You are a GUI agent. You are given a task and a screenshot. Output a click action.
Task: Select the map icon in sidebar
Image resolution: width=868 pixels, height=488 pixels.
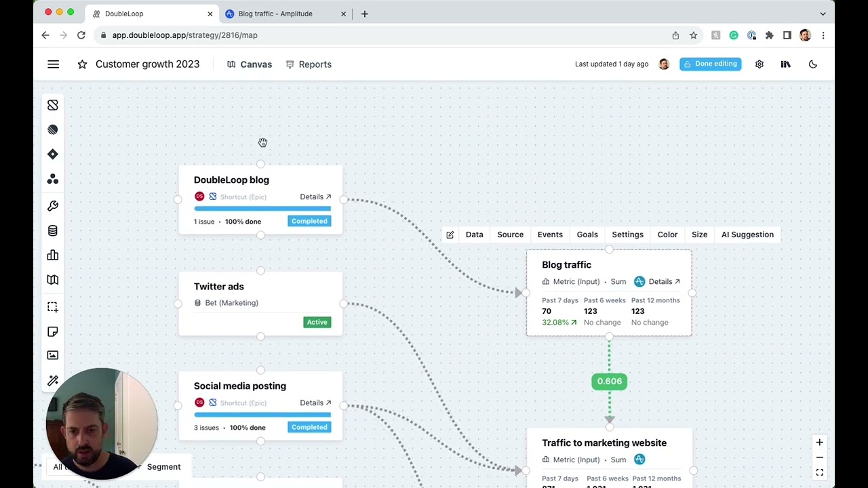(53, 279)
